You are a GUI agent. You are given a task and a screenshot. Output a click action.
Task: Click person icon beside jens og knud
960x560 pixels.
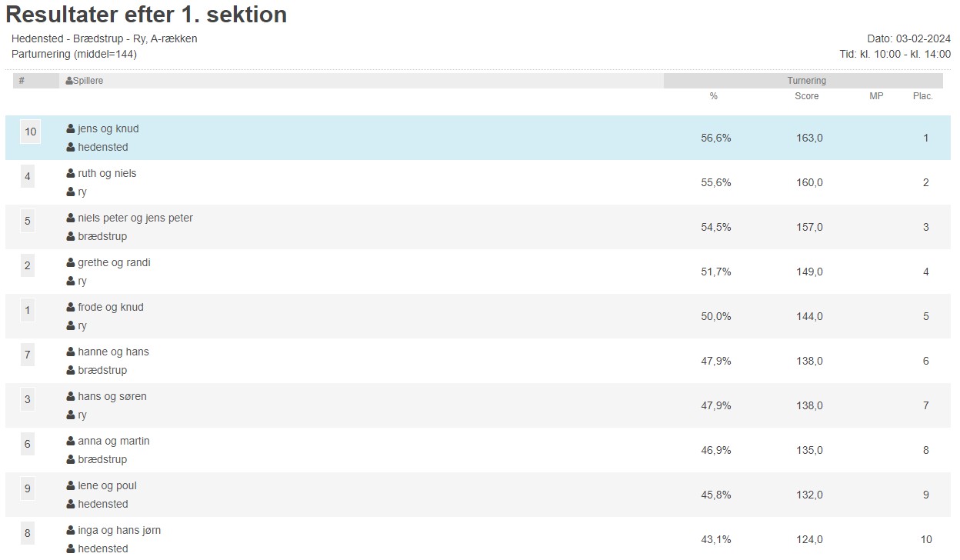pyautogui.click(x=71, y=129)
